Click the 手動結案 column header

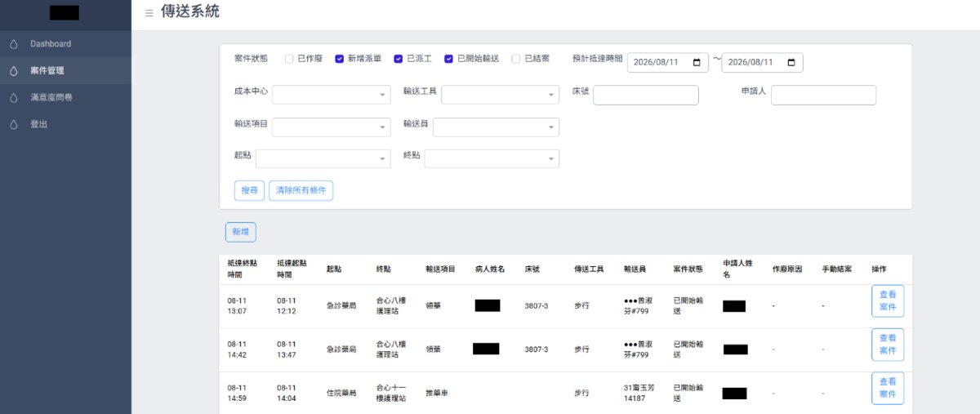(x=837, y=269)
